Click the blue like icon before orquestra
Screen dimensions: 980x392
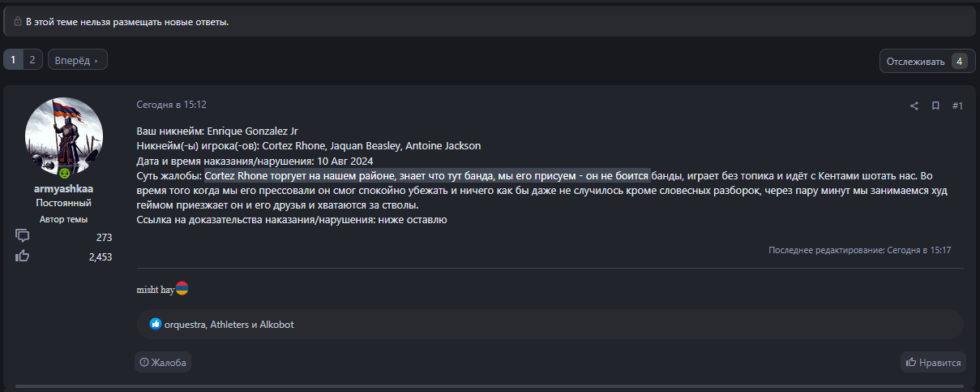click(x=156, y=324)
